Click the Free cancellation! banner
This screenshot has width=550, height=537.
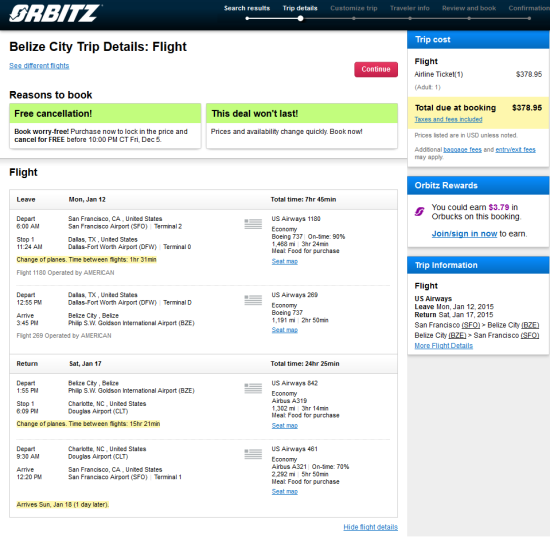coord(105,113)
